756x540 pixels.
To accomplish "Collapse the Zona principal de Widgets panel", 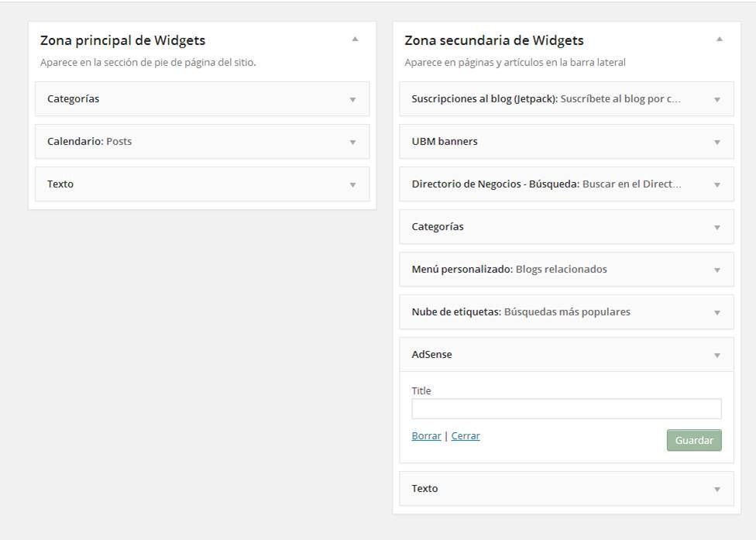I will [355, 39].
